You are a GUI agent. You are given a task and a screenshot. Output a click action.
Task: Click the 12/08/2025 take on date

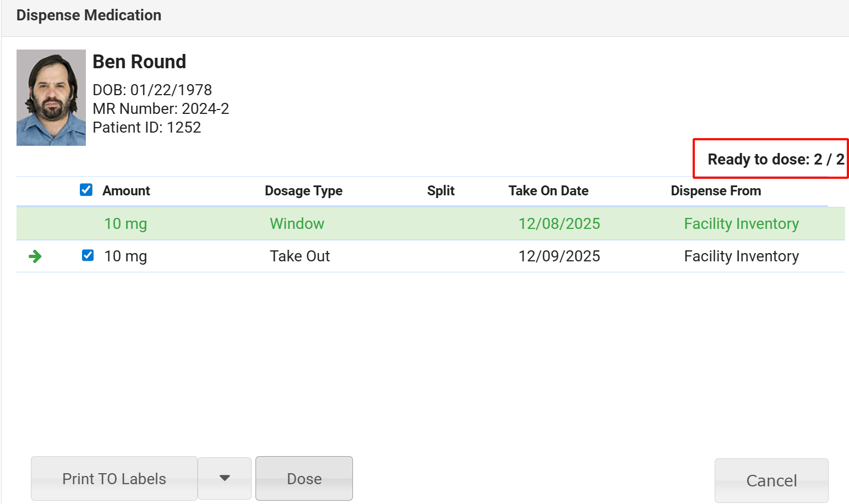[559, 224]
